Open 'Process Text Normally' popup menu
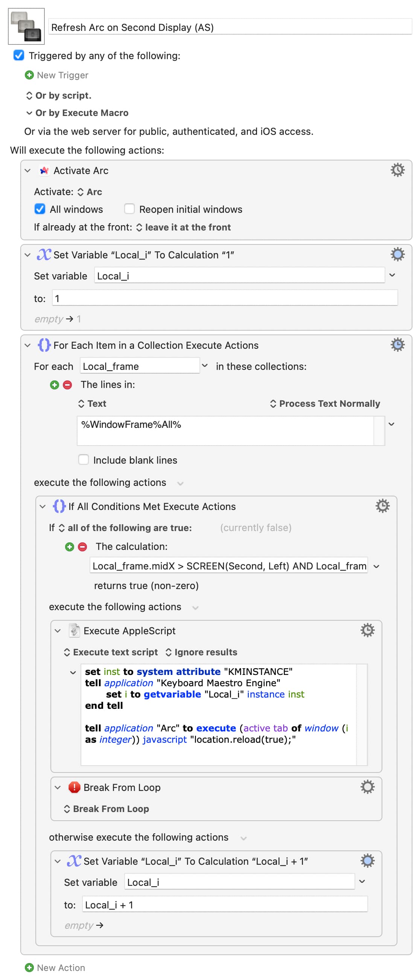 pos(325,404)
